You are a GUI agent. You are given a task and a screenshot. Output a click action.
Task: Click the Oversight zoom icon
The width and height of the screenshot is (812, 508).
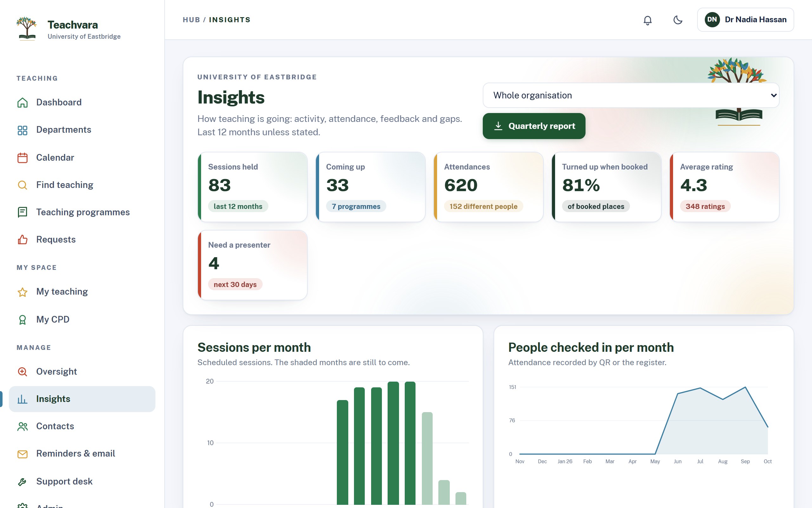pyautogui.click(x=23, y=371)
